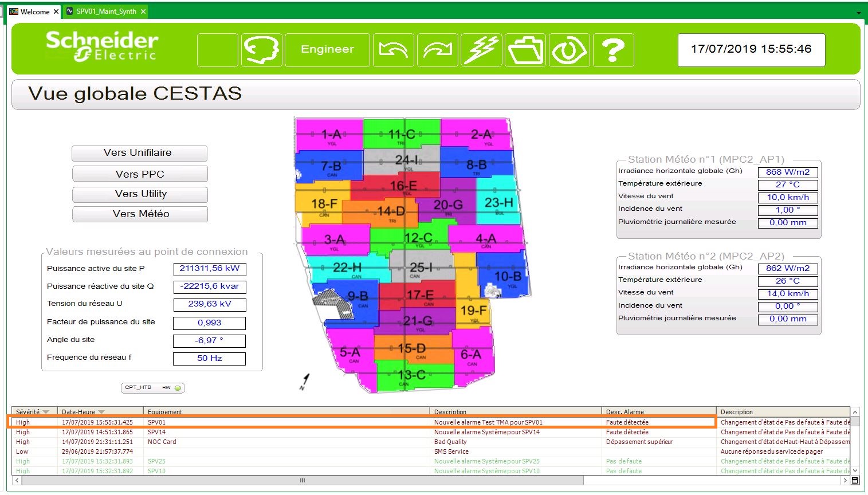This screenshot has height=495, width=868.
Task: Open the folder icon in toolbar
Action: click(526, 50)
